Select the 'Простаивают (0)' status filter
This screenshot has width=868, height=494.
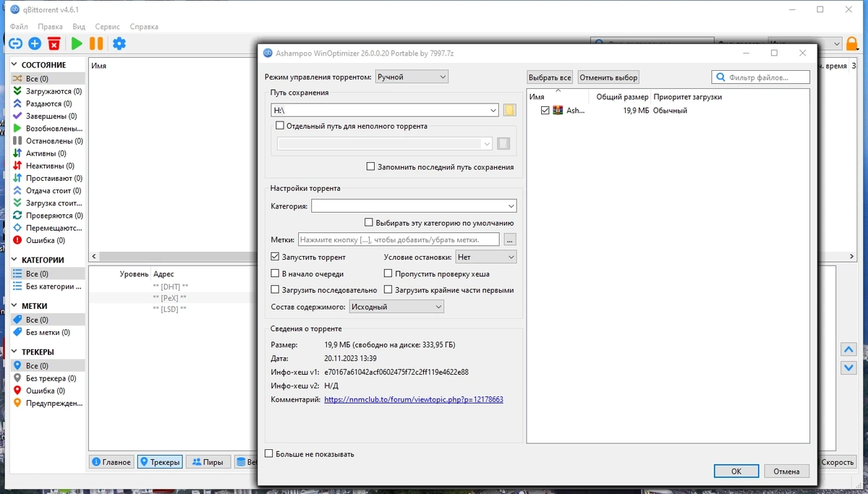[48, 178]
